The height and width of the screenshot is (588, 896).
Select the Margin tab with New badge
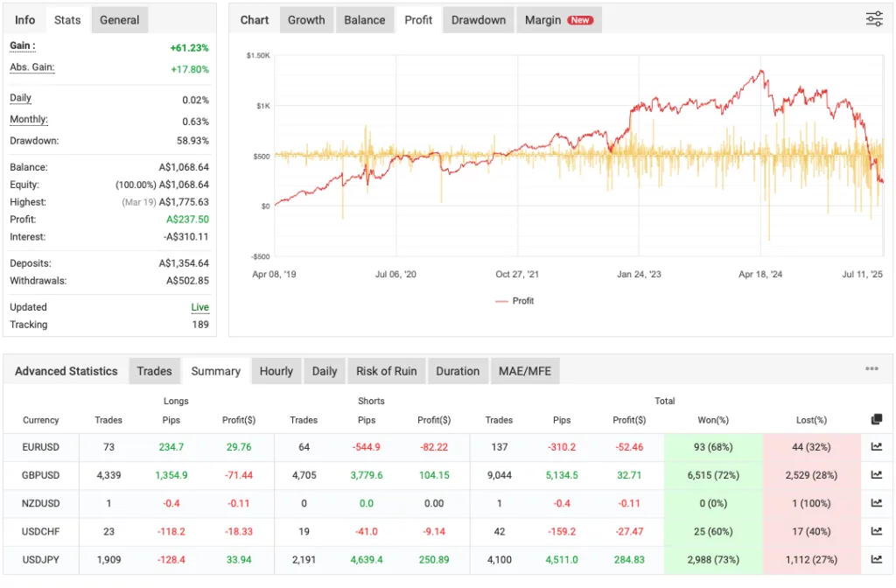click(x=558, y=19)
